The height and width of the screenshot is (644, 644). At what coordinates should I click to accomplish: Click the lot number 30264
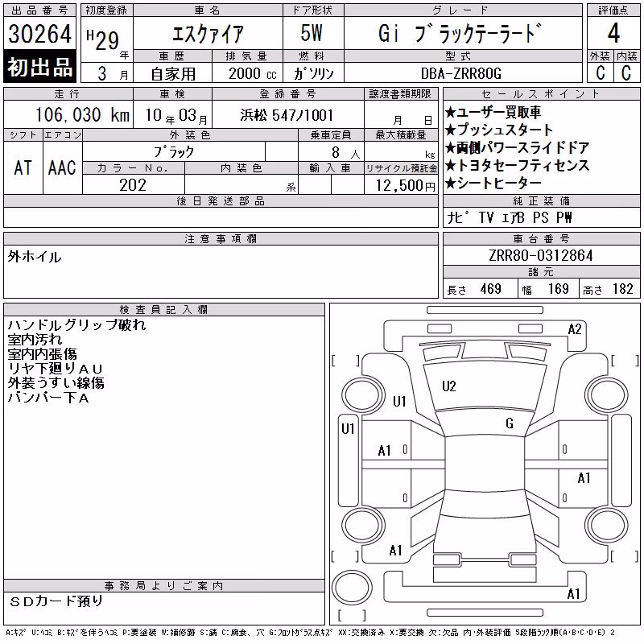pyautogui.click(x=39, y=34)
